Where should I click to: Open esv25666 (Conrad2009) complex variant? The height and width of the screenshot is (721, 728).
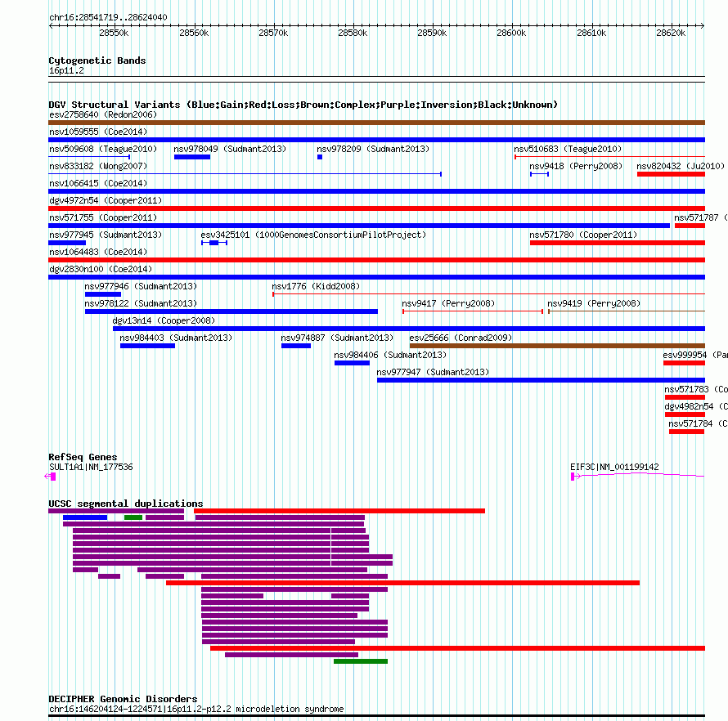click(x=461, y=338)
